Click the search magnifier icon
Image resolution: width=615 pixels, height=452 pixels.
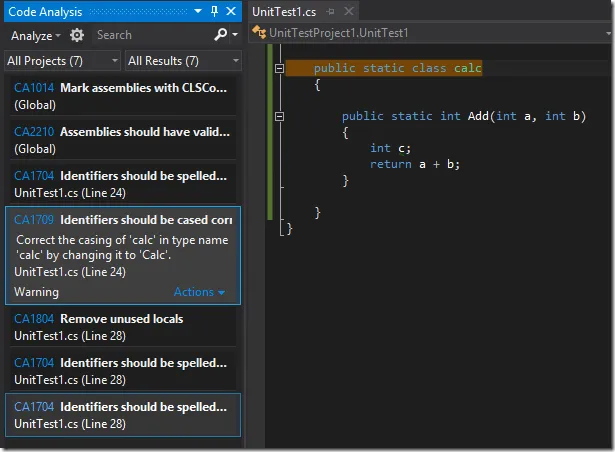[x=220, y=35]
